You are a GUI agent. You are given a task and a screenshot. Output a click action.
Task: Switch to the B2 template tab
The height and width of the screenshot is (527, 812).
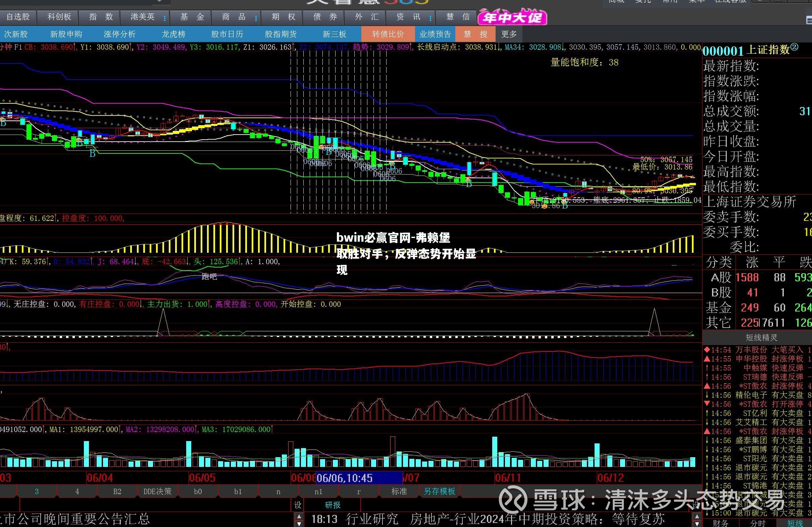117,491
